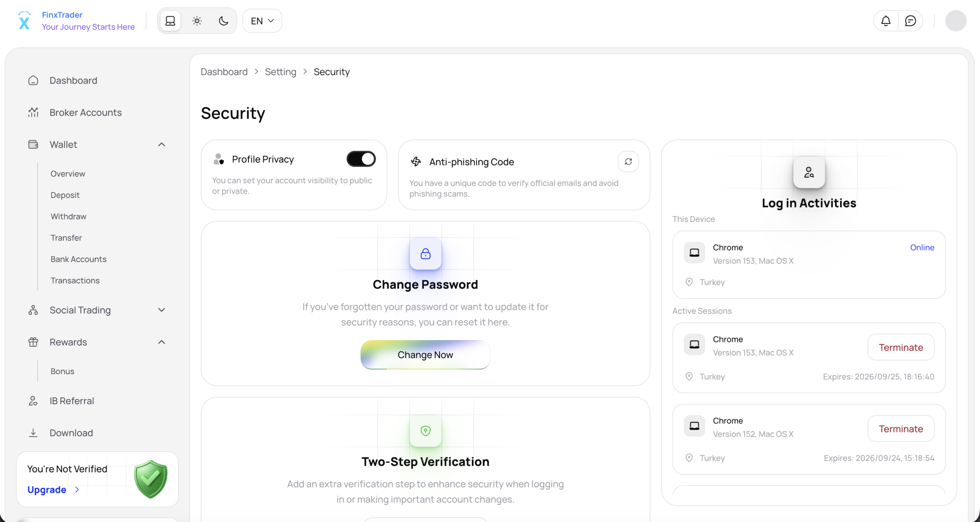Click the Change Now button

pyautogui.click(x=425, y=355)
